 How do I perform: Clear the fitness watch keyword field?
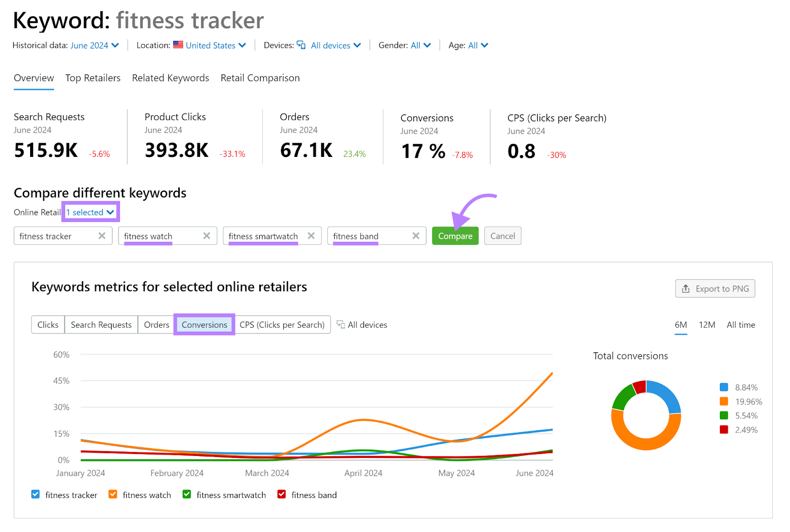pos(206,236)
